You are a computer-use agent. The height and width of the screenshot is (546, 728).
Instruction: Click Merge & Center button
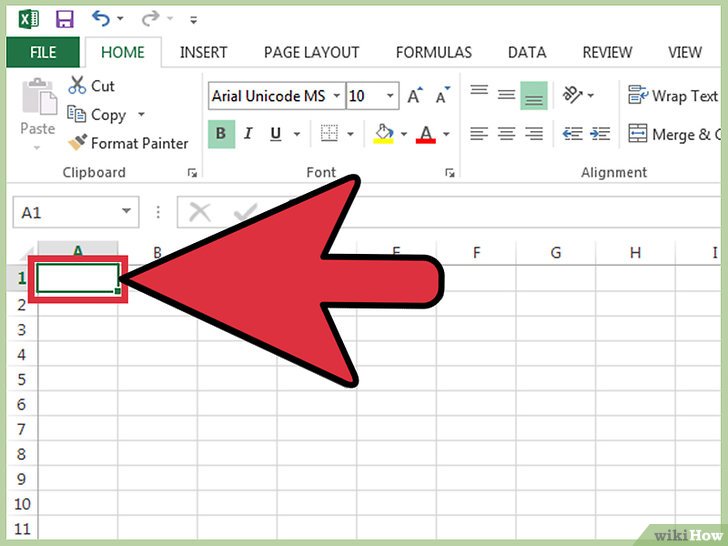(674, 134)
